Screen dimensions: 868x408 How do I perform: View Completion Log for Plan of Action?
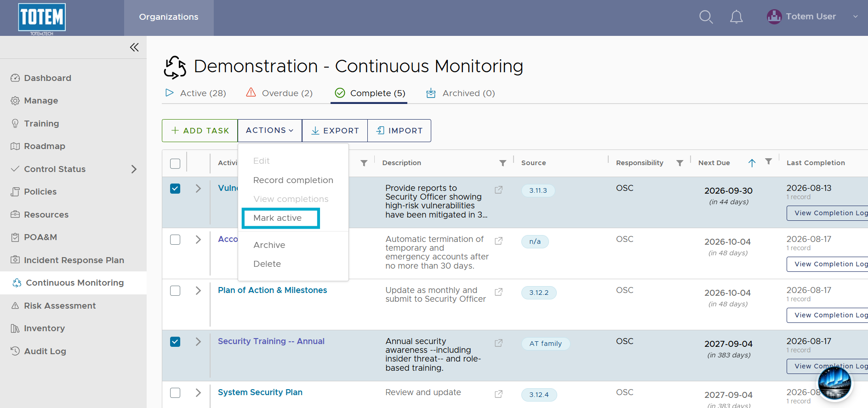[x=828, y=315]
